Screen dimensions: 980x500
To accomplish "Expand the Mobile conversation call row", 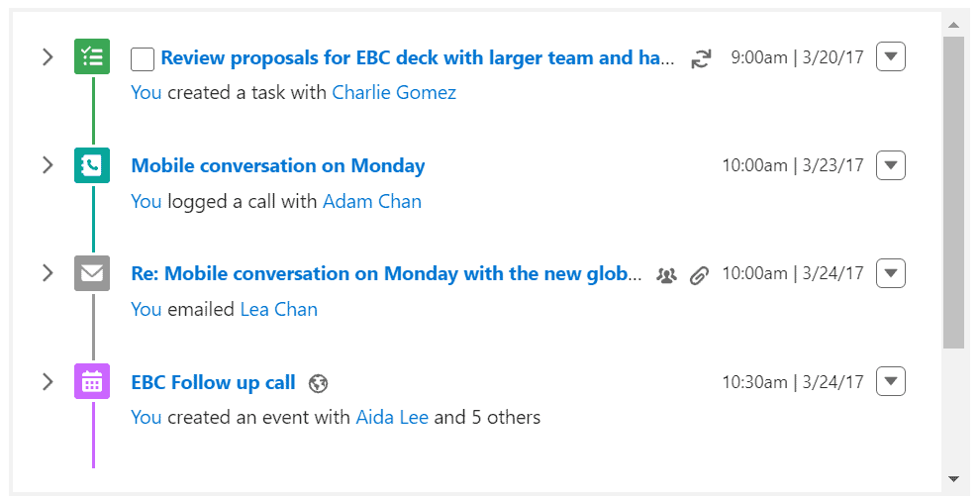I will tap(48, 165).
